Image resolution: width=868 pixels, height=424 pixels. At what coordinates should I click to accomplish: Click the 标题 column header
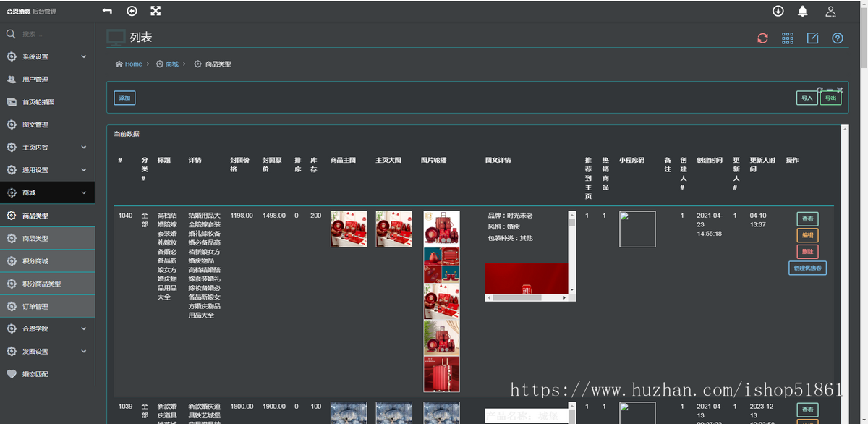[x=164, y=160]
